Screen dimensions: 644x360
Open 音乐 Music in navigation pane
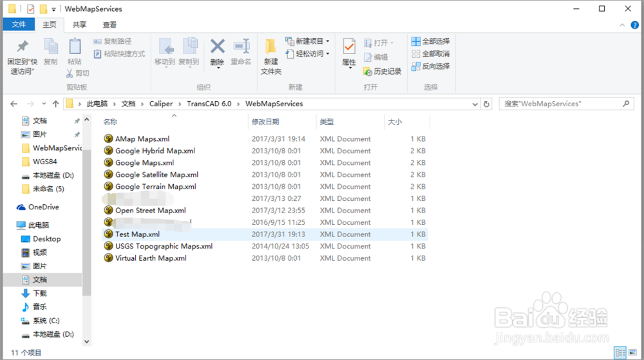point(39,307)
